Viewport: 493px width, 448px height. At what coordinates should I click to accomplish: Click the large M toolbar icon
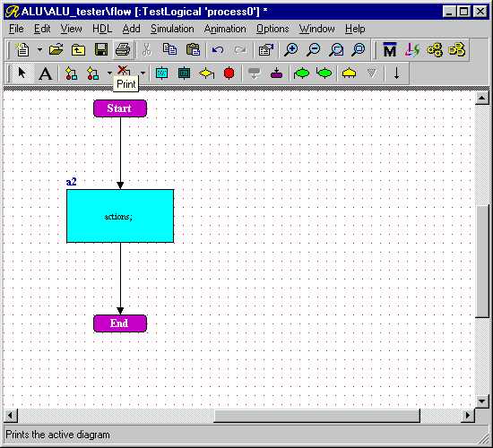(x=390, y=49)
